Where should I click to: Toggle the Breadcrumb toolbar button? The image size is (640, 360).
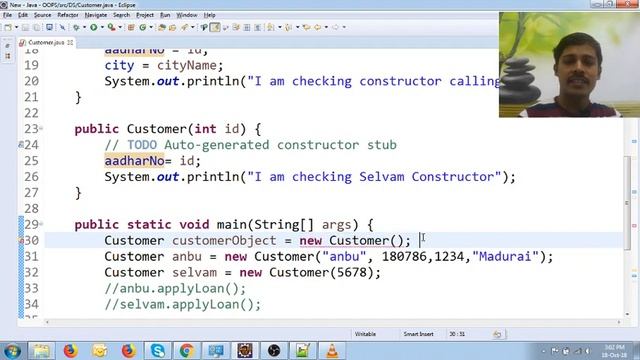204,27
